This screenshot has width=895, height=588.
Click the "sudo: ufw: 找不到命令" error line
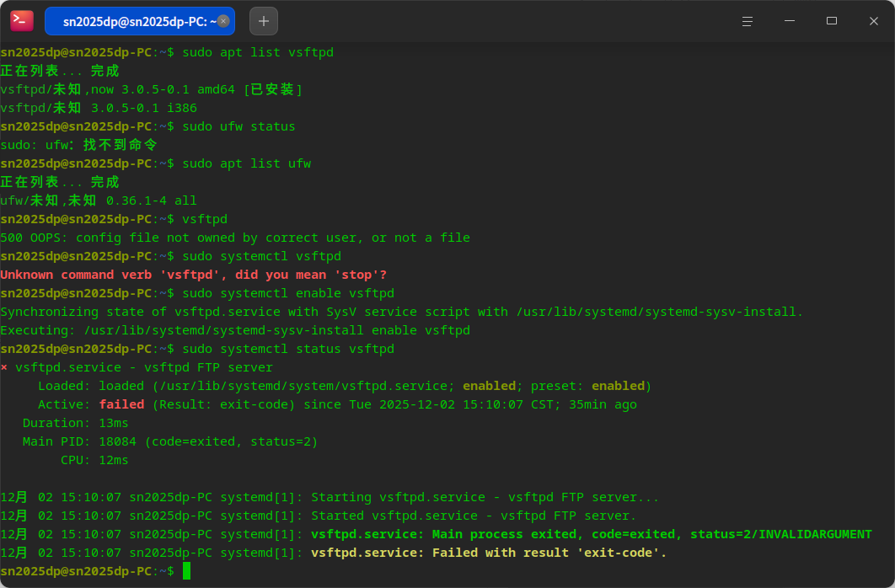click(78, 145)
